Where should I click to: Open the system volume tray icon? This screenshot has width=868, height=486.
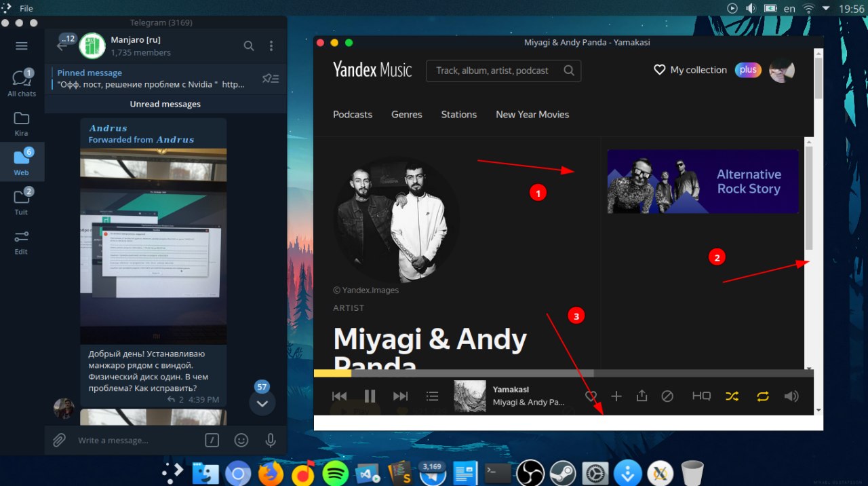[x=751, y=8]
